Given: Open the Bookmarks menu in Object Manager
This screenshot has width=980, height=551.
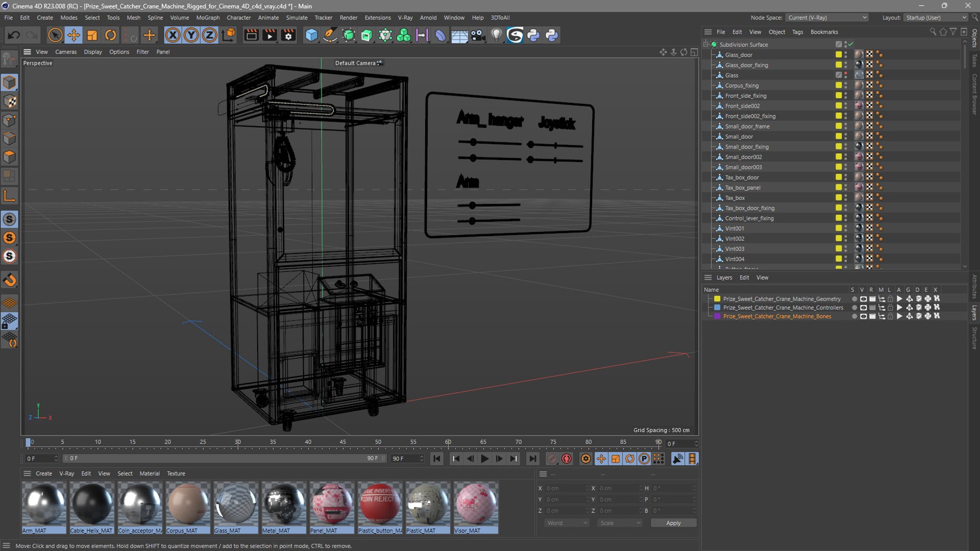Looking at the screenshot, I should [x=824, y=32].
